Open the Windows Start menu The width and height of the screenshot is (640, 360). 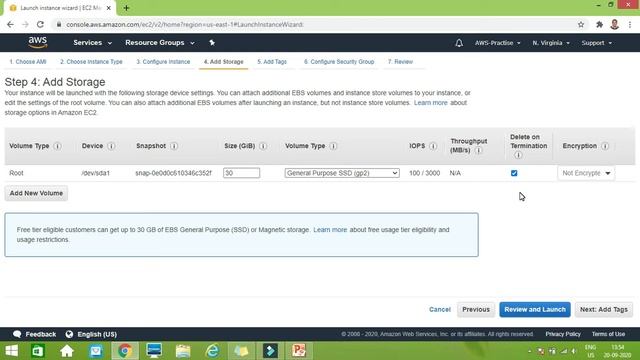pyautogui.click(x=11, y=351)
